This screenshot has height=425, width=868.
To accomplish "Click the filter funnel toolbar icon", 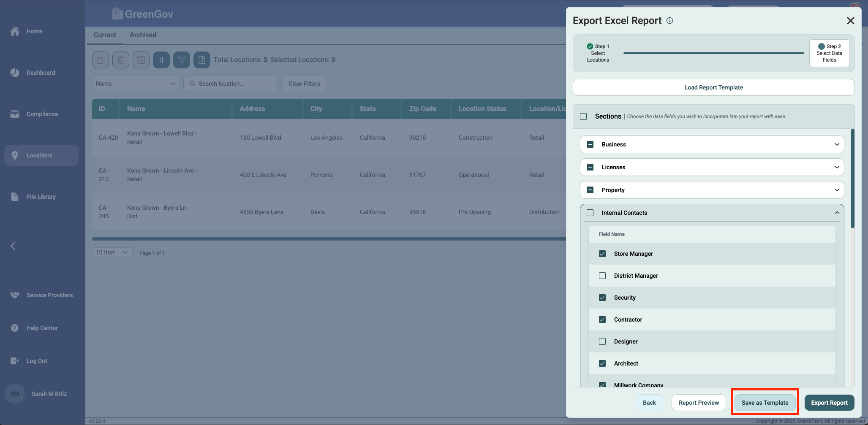I will tap(182, 60).
